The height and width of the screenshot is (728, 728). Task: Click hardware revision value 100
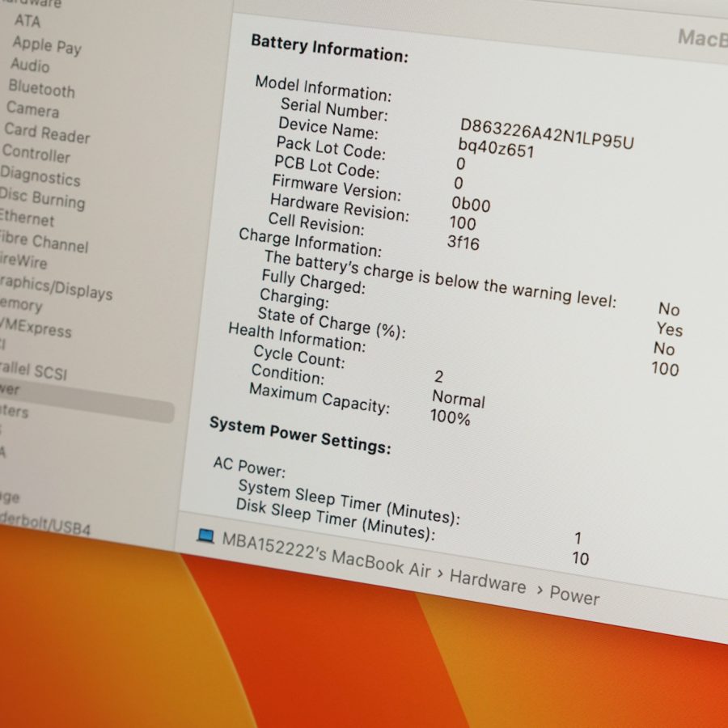pyautogui.click(x=463, y=223)
